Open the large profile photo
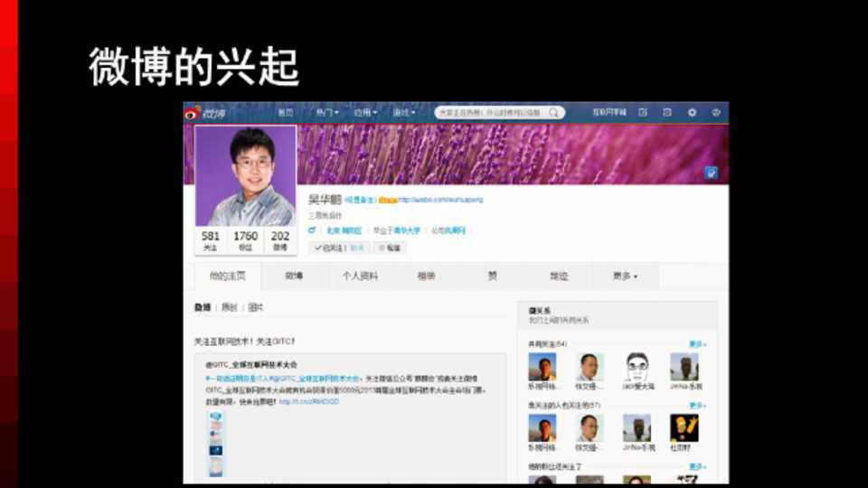 246,176
